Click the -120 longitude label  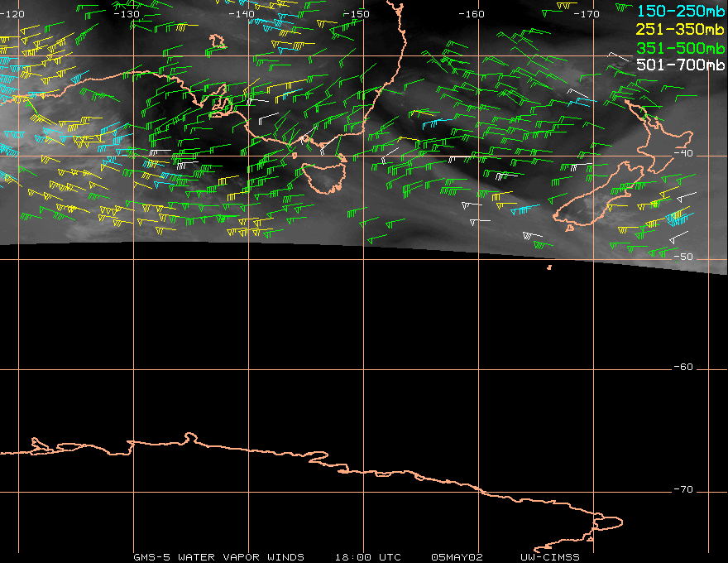[12, 14]
